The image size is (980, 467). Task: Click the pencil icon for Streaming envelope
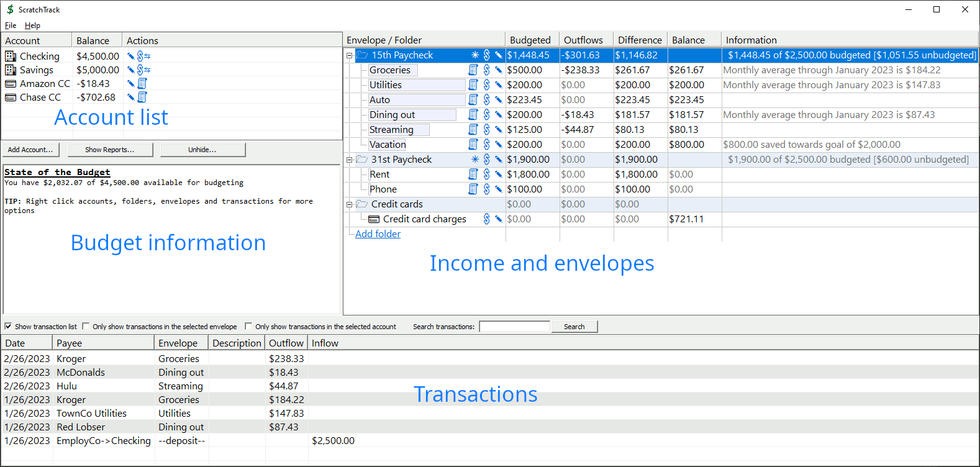click(498, 130)
